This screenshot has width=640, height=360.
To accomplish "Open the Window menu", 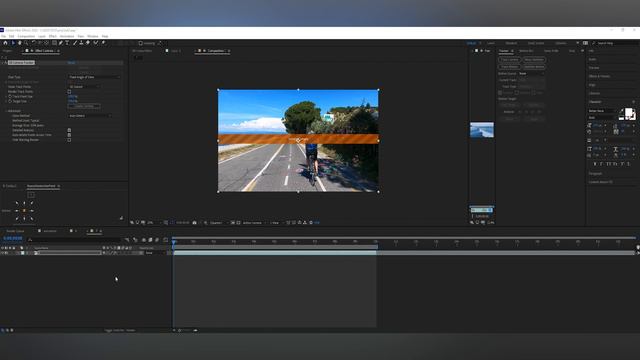I will (x=93, y=36).
